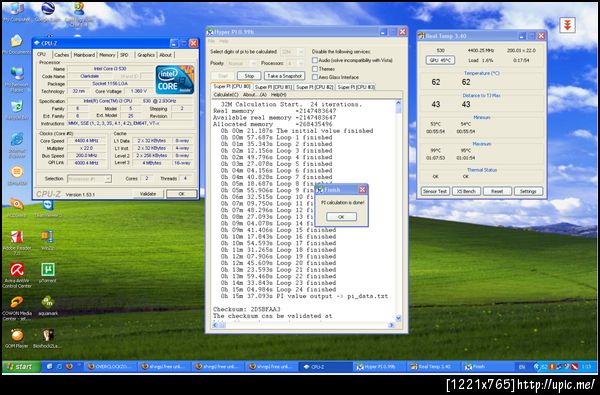
Task: Open the Bioshock2 launcher desktop shortcut
Action: [47, 338]
